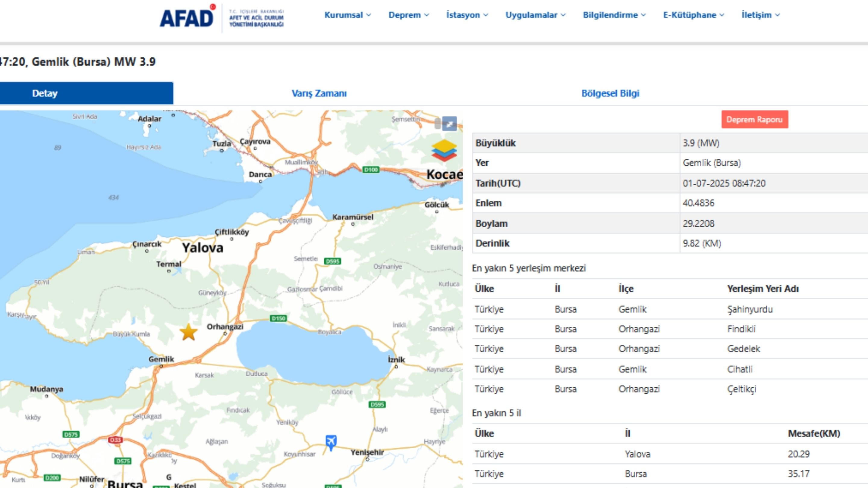Image resolution: width=868 pixels, height=488 pixels.
Task: Click the Yer value Gemlik (Bursa)
Action: pyautogui.click(x=712, y=163)
